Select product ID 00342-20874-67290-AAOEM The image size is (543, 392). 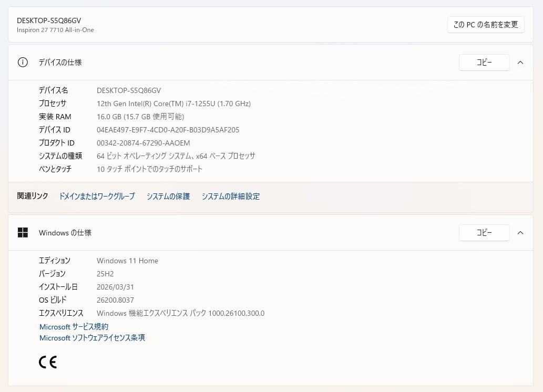pos(144,143)
